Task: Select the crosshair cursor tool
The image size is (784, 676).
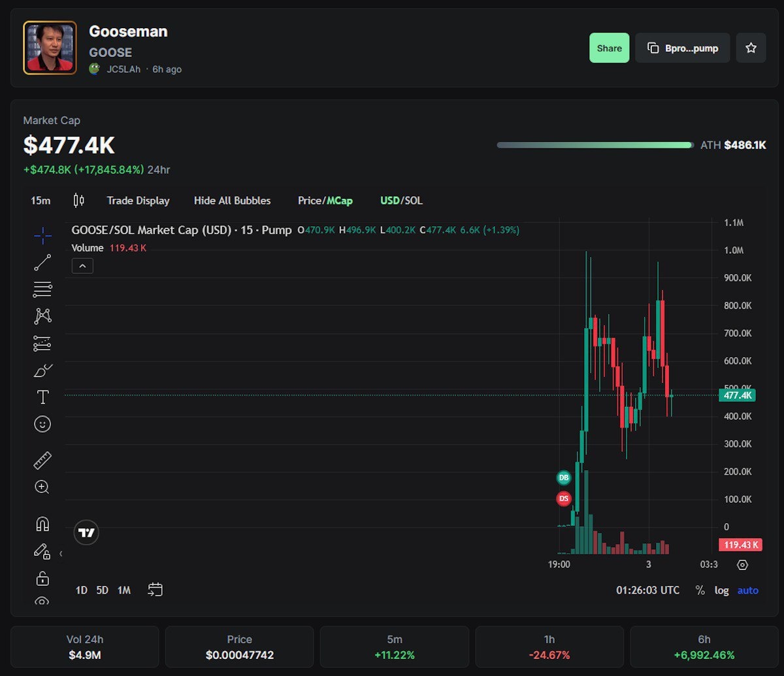Action: pyautogui.click(x=42, y=235)
